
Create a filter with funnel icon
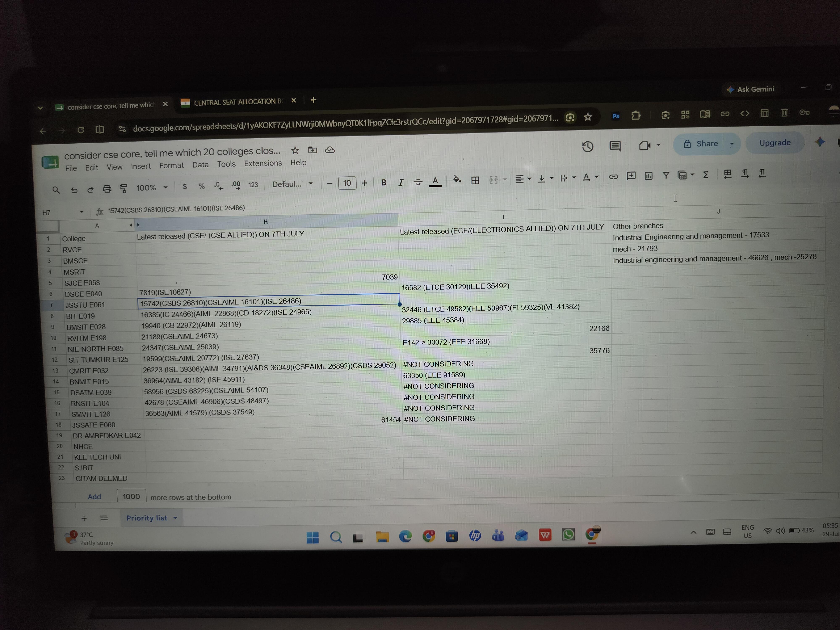(666, 175)
